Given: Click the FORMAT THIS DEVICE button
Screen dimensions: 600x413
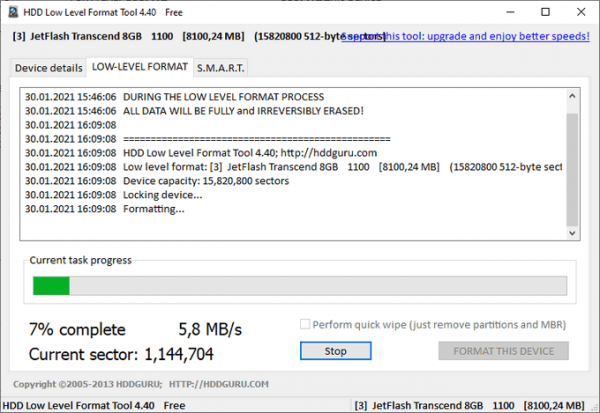Looking at the screenshot, I should pos(504,351).
